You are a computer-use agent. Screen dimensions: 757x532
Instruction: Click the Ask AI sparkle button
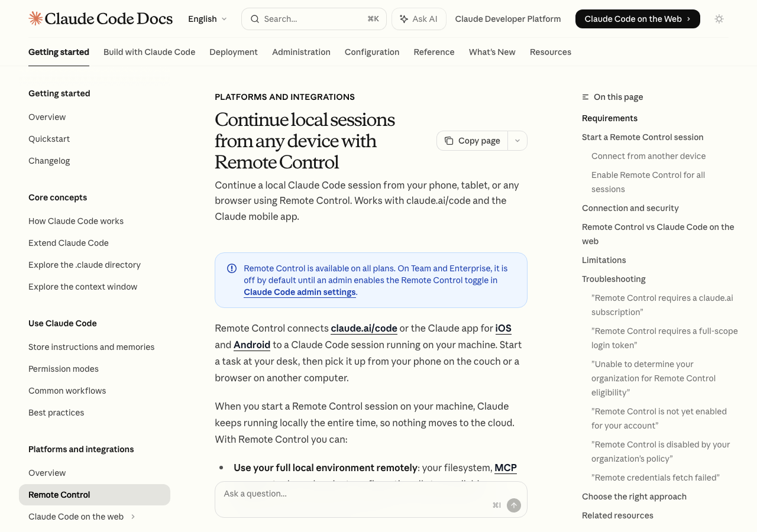tap(419, 19)
